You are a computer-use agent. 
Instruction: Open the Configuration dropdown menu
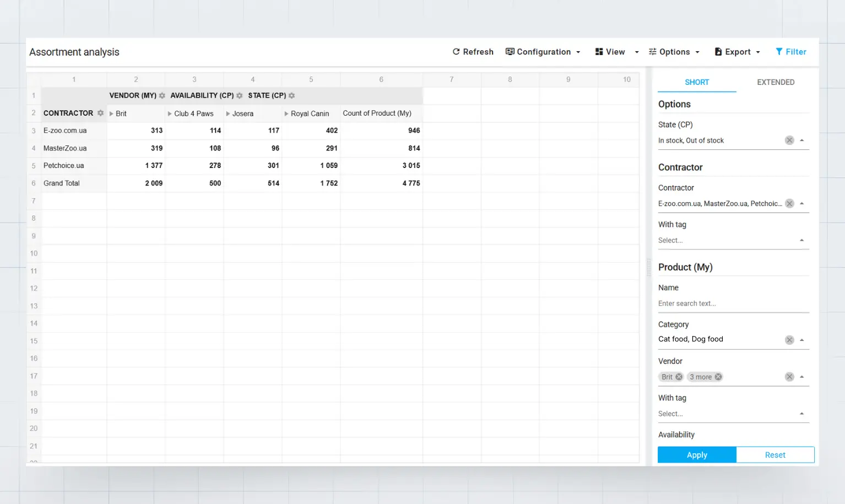pyautogui.click(x=543, y=52)
